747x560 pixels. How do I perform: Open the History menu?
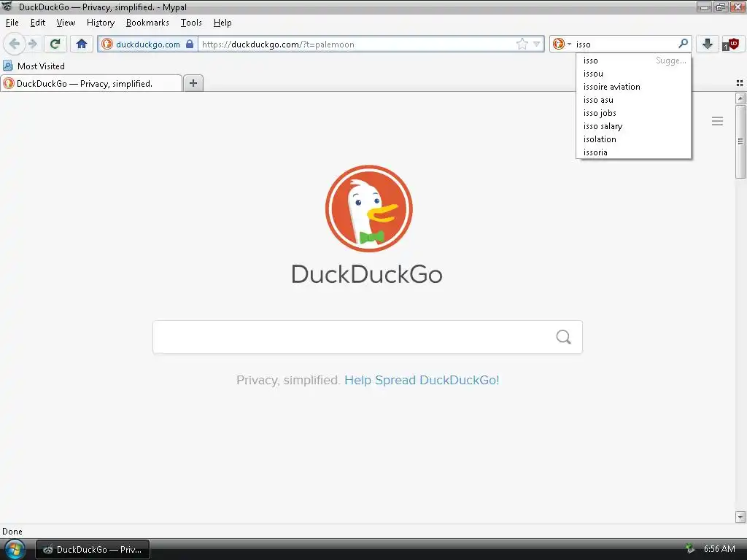[101, 23]
